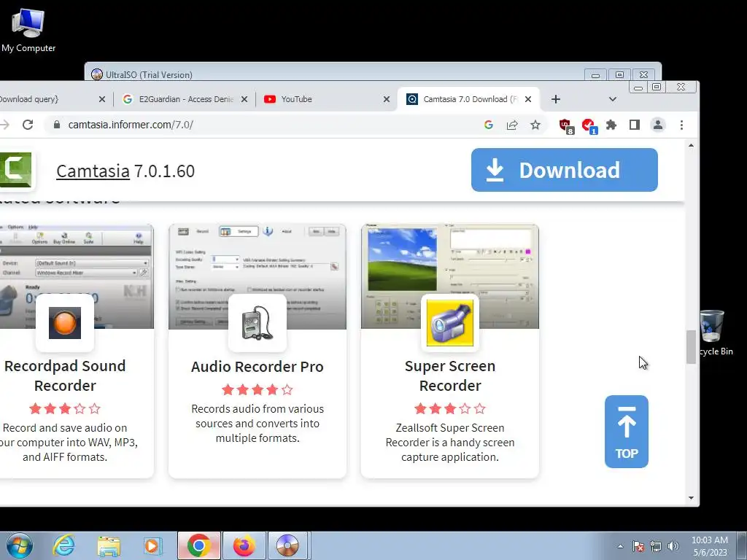This screenshot has height=560, width=747.
Task: Close the Download query tab
Action: (102, 99)
